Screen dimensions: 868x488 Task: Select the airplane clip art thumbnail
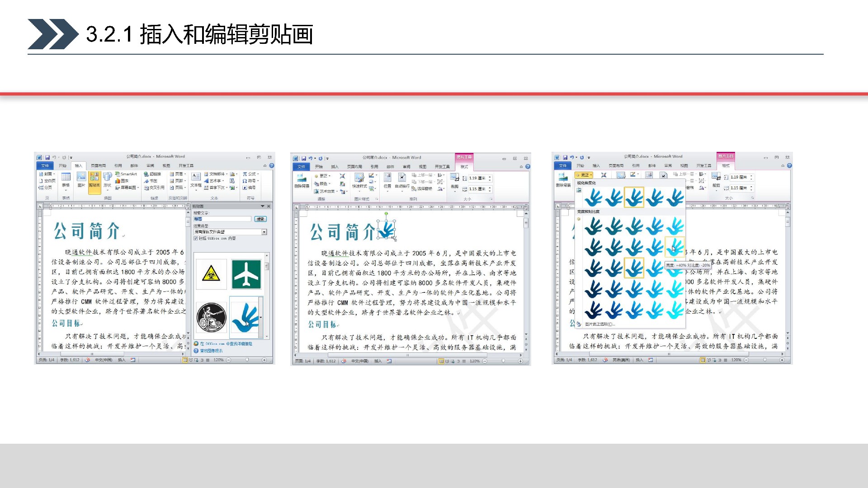tap(246, 274)
